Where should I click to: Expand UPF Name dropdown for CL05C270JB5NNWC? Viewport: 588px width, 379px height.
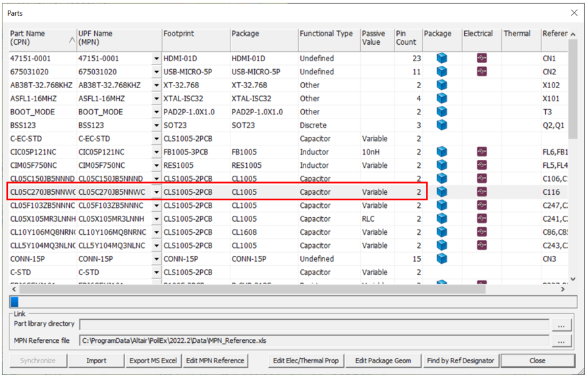click(x=156, y=192)
